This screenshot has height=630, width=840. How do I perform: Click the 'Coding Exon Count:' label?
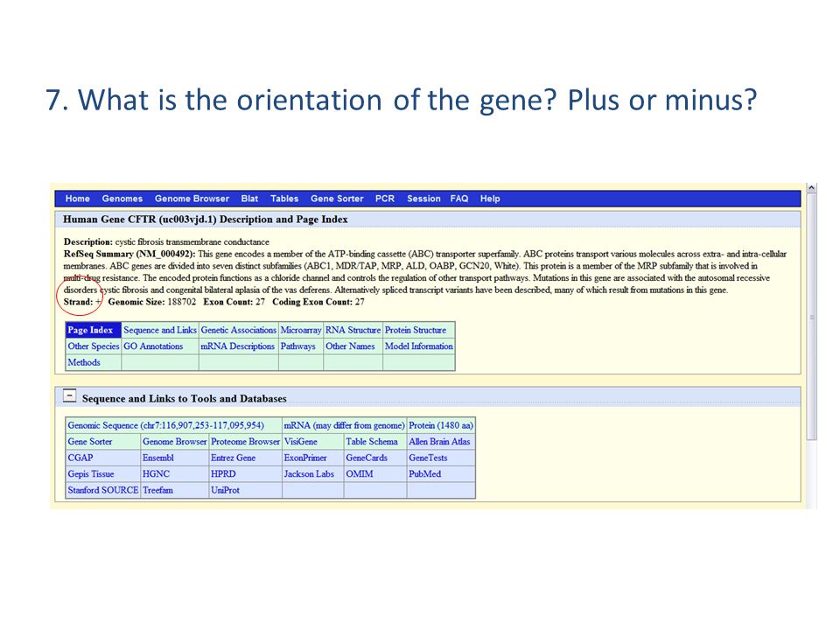tap(311, 302)
